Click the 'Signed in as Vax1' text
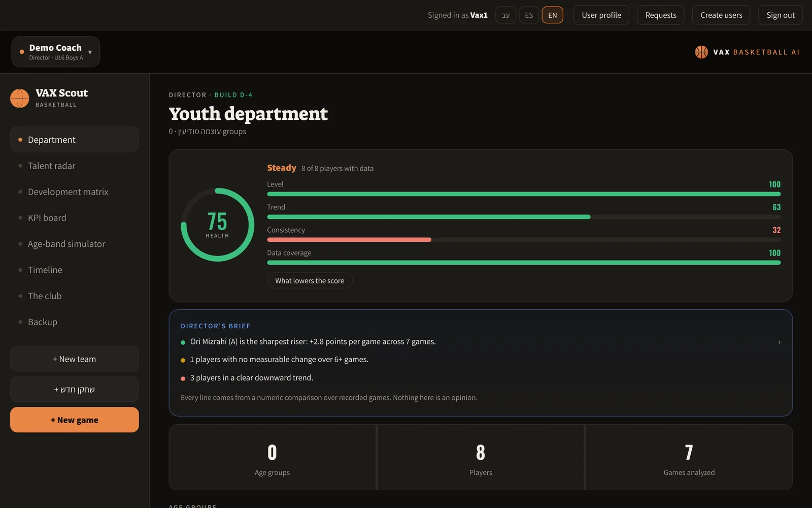 458,15
